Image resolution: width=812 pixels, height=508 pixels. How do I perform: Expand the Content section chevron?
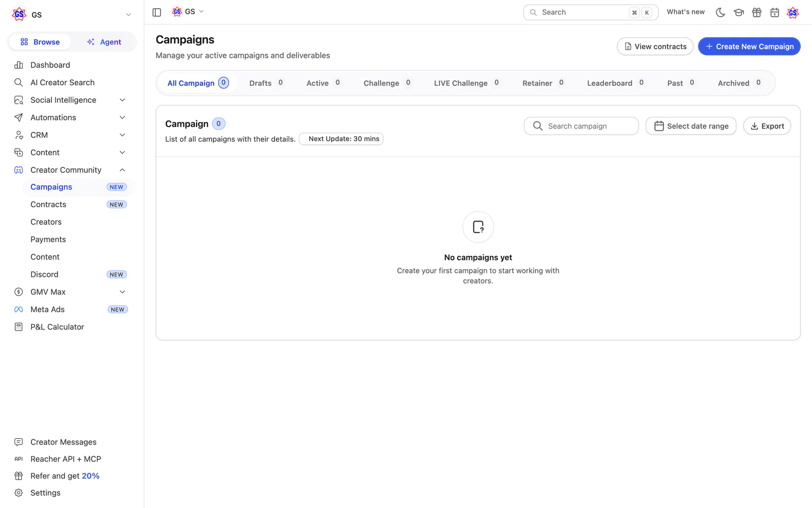coord(122,152)
